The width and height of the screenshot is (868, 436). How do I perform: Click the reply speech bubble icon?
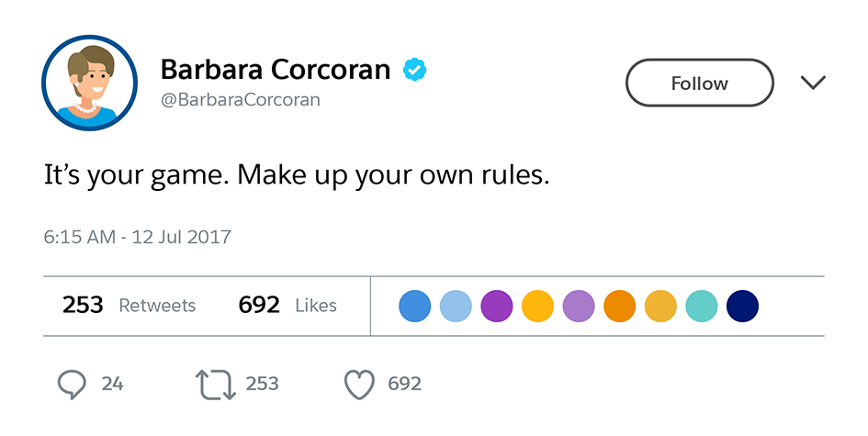73,384
